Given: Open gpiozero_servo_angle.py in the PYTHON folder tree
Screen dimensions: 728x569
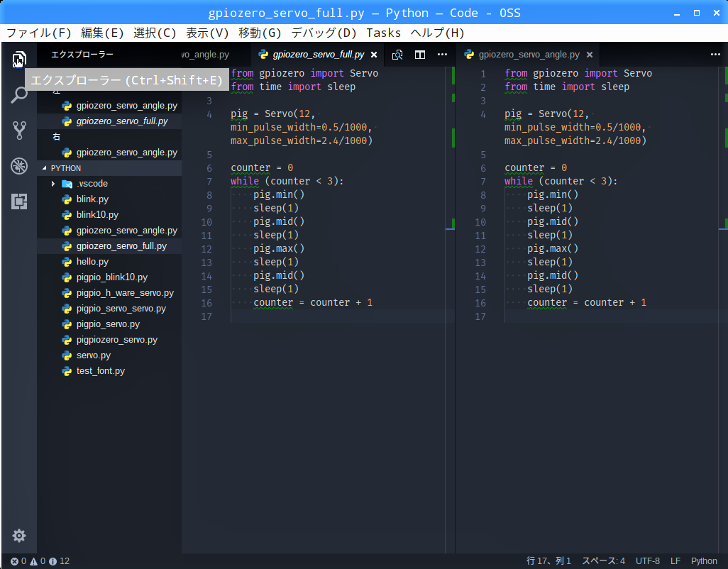Looking at the screenshot, I should 109,231.
